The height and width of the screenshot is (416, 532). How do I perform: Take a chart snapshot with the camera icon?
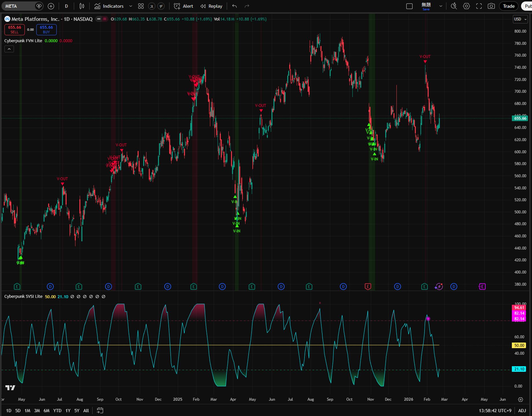491,6
